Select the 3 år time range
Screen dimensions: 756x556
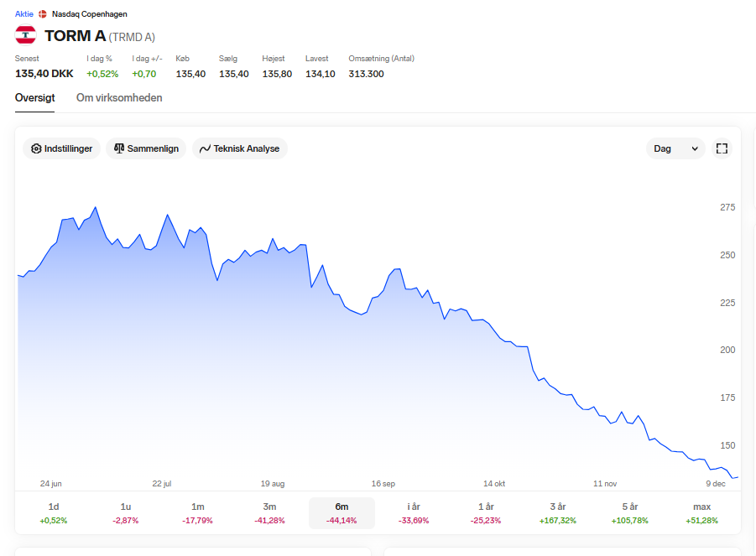pos(558,513)
